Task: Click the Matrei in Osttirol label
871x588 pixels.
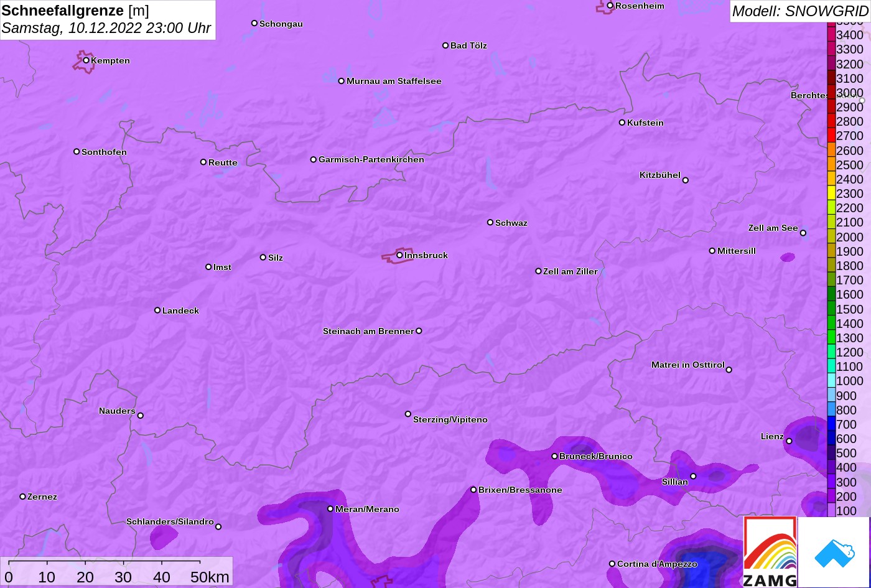Action: (x=688, y=365)
